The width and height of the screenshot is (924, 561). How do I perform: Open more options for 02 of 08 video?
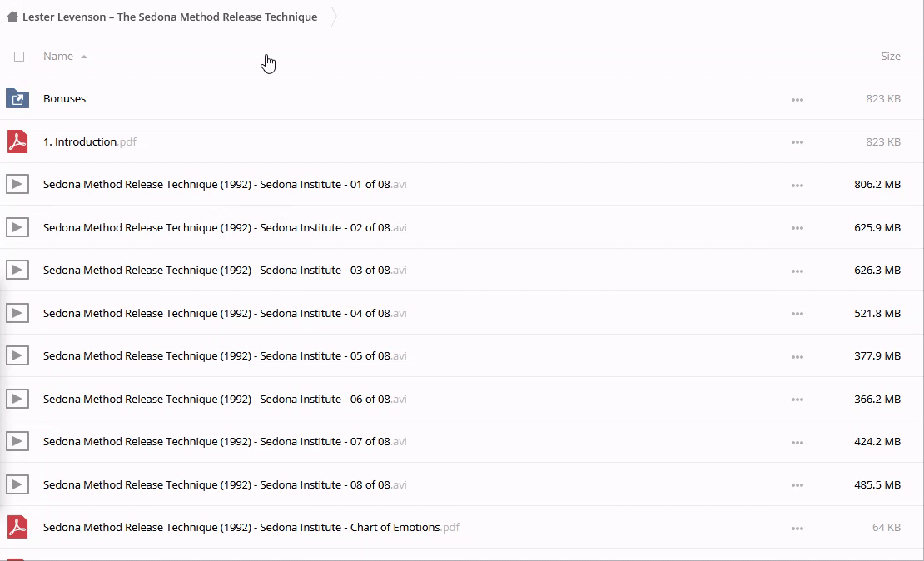[797, 228]
